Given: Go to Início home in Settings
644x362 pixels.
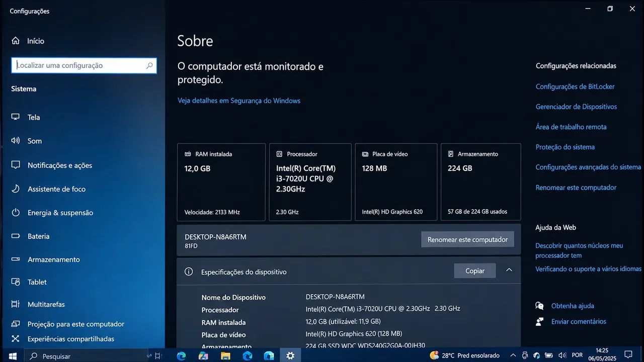Looking at the screenshot, I should coord(28,41).
